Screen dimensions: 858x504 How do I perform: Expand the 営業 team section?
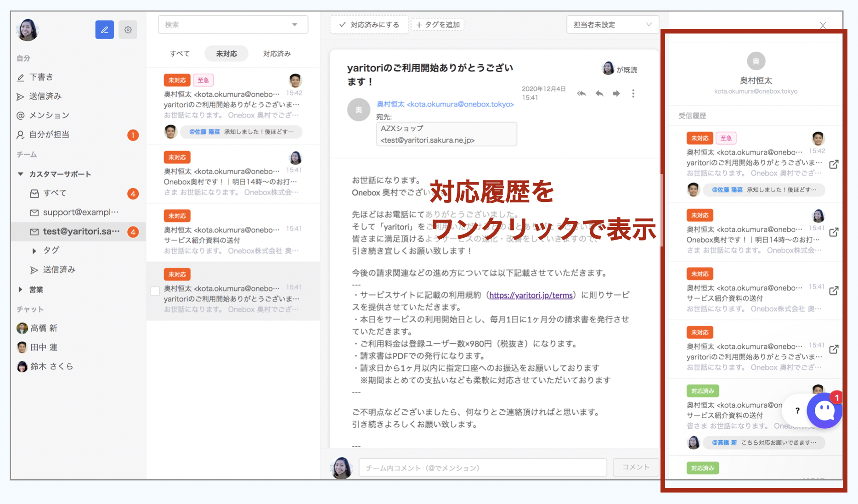pyautogui.click(x=20, y=290)
